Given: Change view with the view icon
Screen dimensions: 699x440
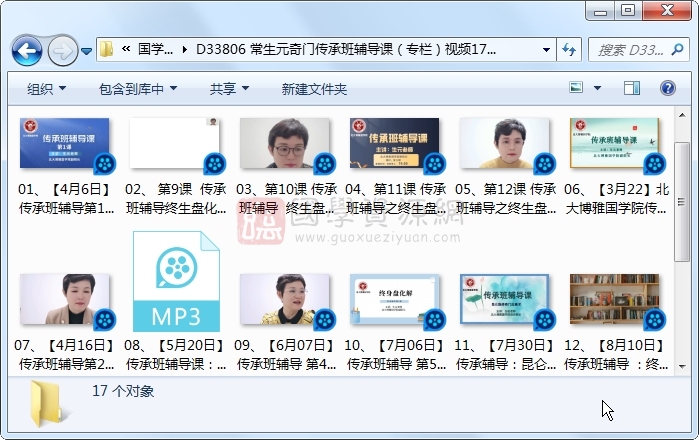Looking at the screenshot, I should coord(576,87).
